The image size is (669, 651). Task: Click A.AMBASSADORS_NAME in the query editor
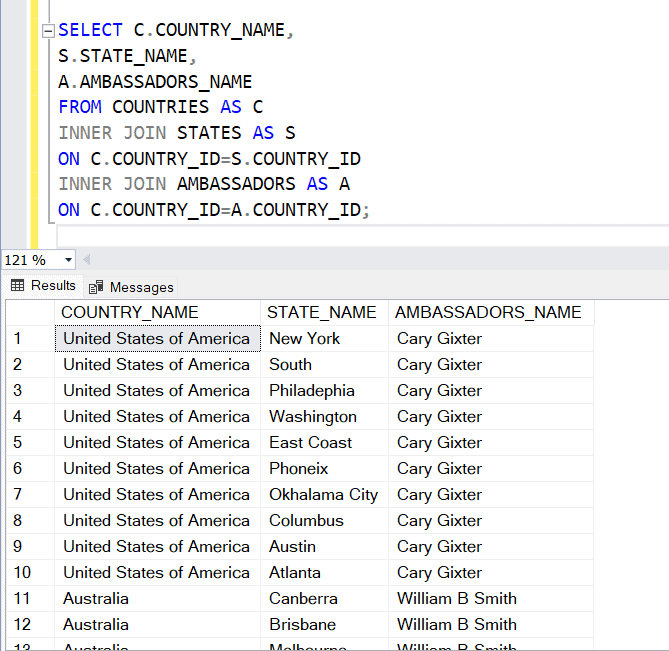[x=155, y=82]
